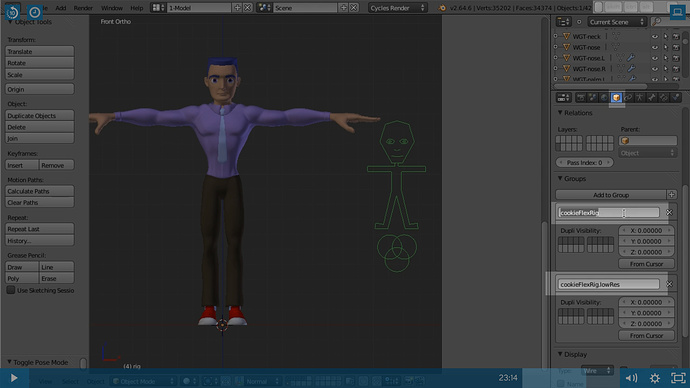Toggle video volume speaker icon
The height and width of the screenshot is (388, 690).
pyautogui.click(x=631, y=378)
